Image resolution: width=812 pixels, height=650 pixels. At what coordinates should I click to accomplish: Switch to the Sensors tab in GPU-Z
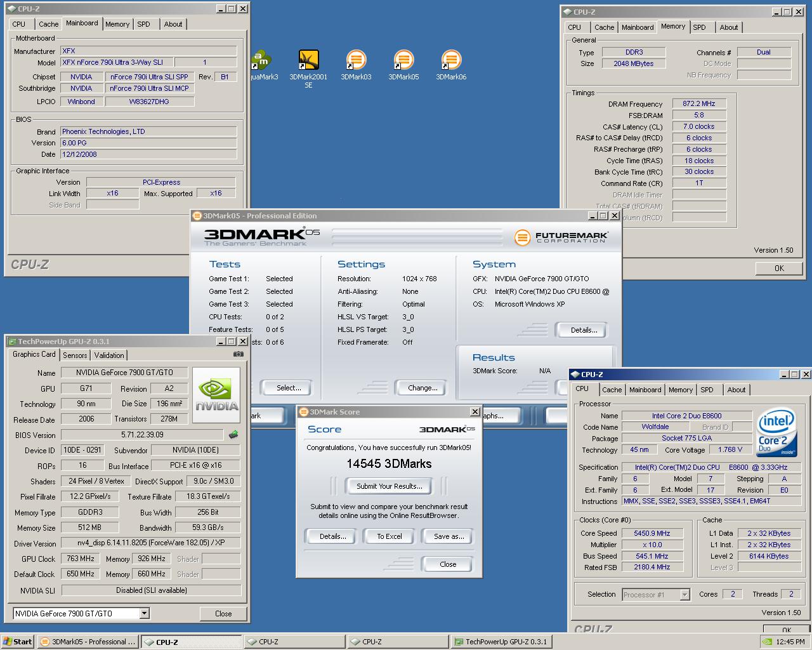[x=75, y=355]
